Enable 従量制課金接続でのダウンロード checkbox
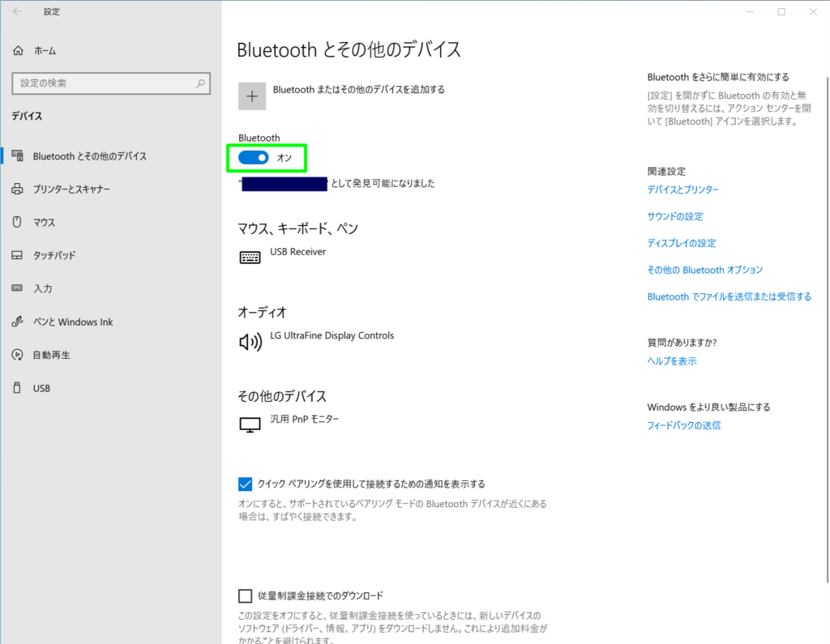830x644 pixels. 245,595
